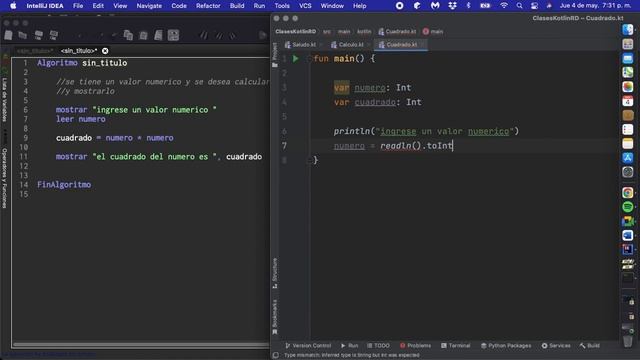Click line 9 cuadrado assignment in PSeInt
Image resolution: width=640 pixels, height=360 pixels.
tap(114, 138)
